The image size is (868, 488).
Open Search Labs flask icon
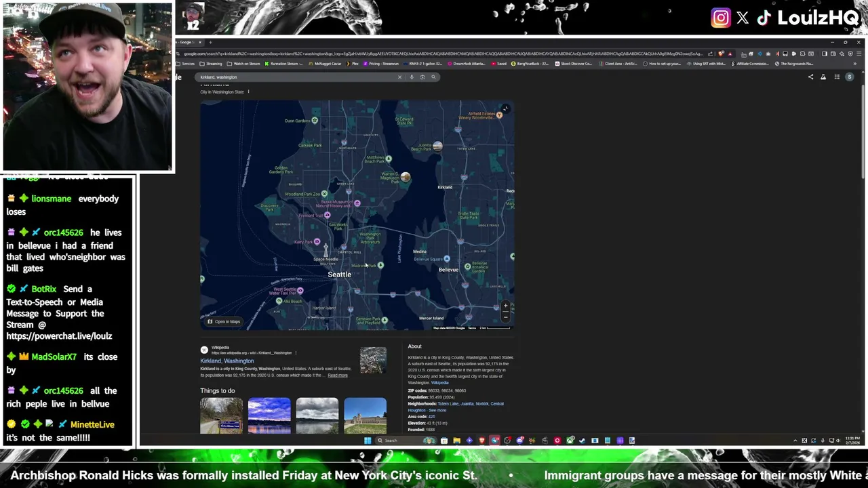pyautogui.click(x=823, y=77)
